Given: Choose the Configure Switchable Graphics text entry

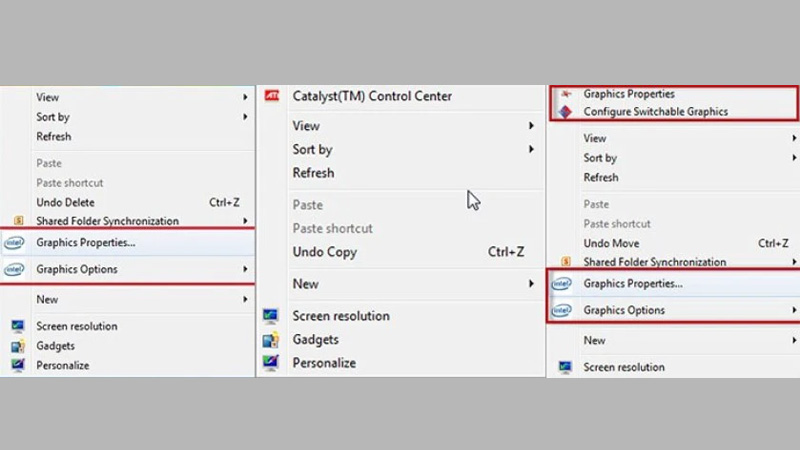Looking at the screenshot, I should click(655, 112).
